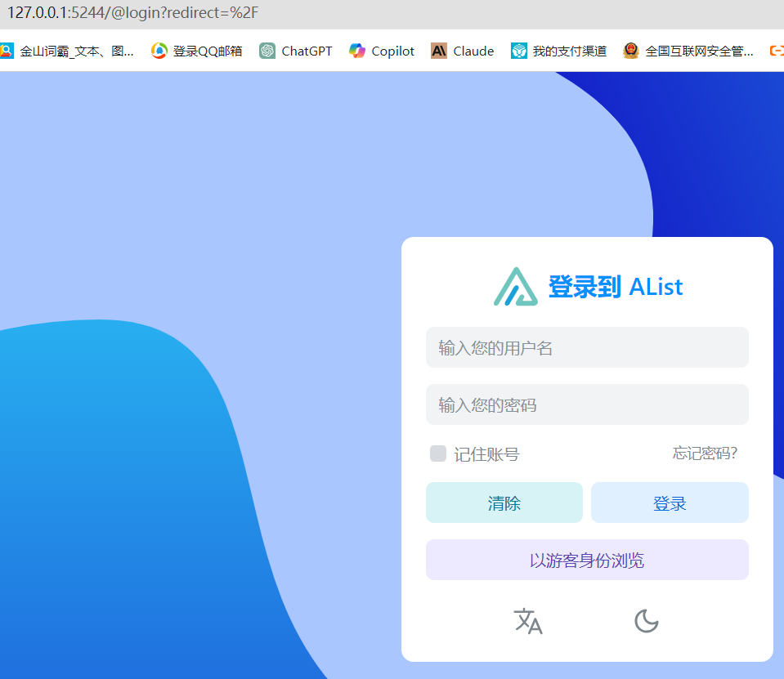Click the 忘记密码? link

pyautogui.click(x=705, y=453)
